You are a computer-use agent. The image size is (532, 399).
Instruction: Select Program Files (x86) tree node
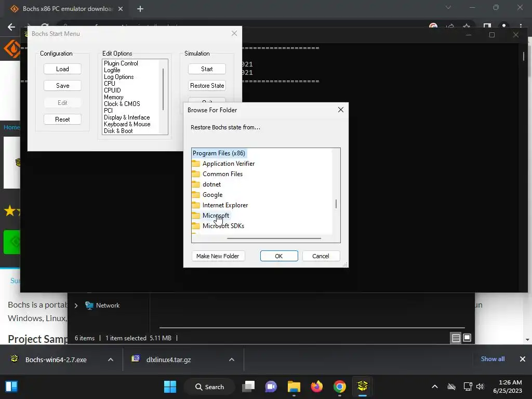[x=219, y=153]
